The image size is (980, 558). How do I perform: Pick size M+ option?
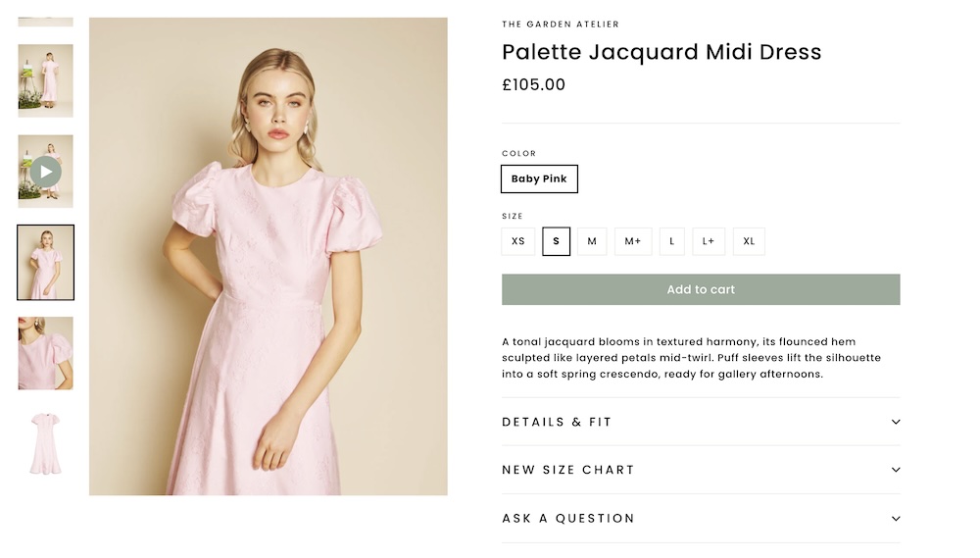(632, 241)
